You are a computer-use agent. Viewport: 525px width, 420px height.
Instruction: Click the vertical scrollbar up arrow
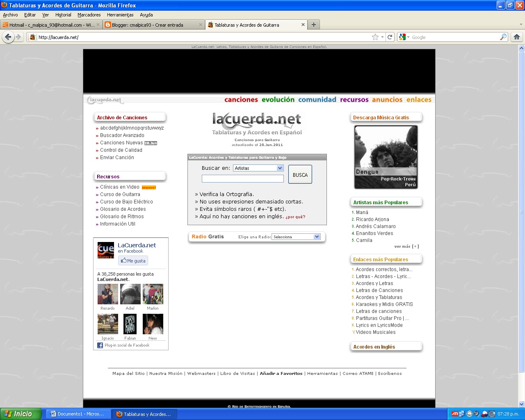[522, 48]
